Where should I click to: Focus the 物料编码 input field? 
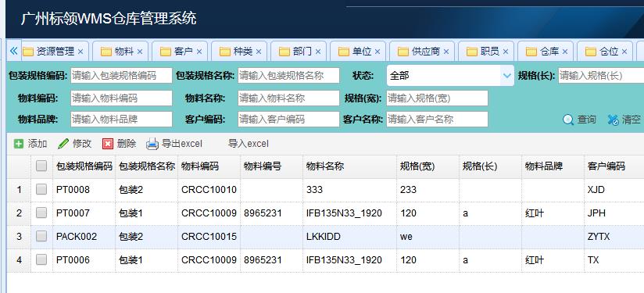tap(122, 98)
